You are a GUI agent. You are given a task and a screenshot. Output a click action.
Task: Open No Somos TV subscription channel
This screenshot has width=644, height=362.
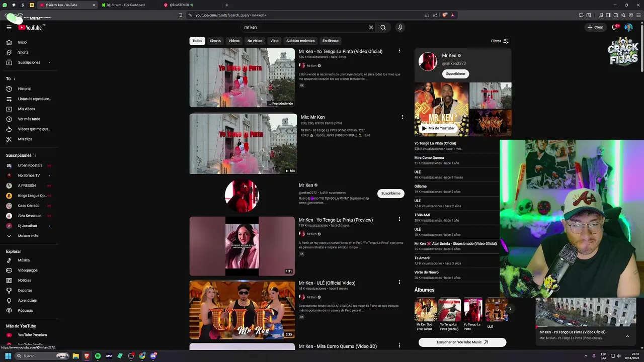[28, 175]
